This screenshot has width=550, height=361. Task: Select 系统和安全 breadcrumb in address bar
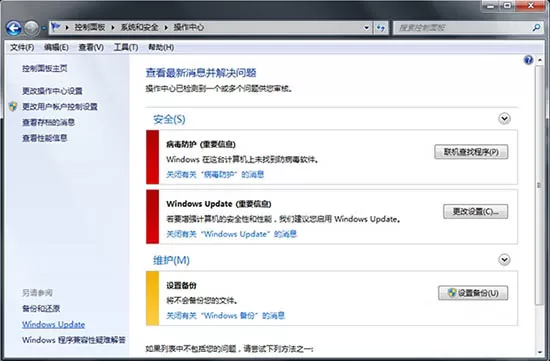[x=140, y=27]
